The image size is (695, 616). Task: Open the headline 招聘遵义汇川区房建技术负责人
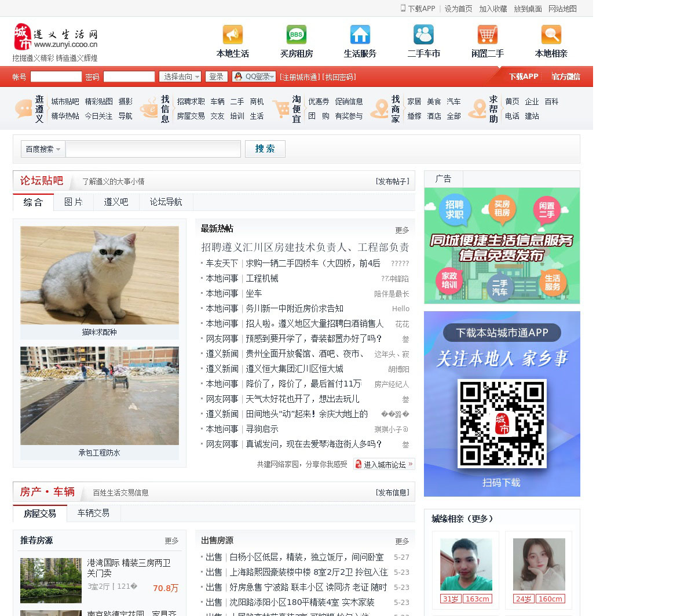click(305, 247)
